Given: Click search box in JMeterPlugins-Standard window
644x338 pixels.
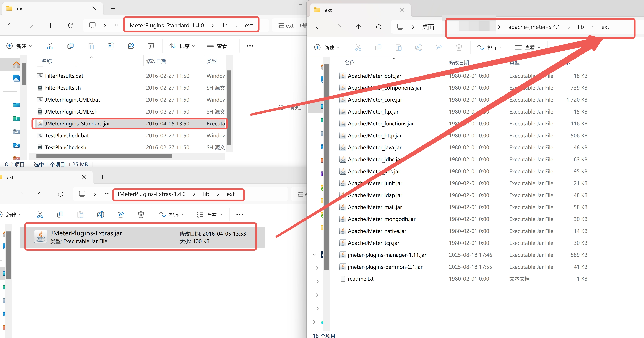Looking at the screenshot, I should coord(289,25).
